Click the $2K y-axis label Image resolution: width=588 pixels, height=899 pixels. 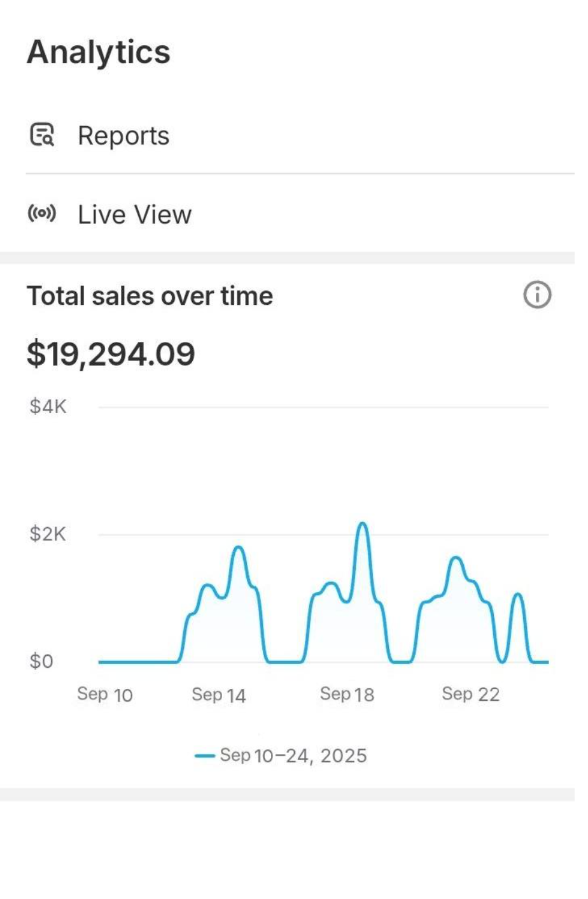coord(48,534)
